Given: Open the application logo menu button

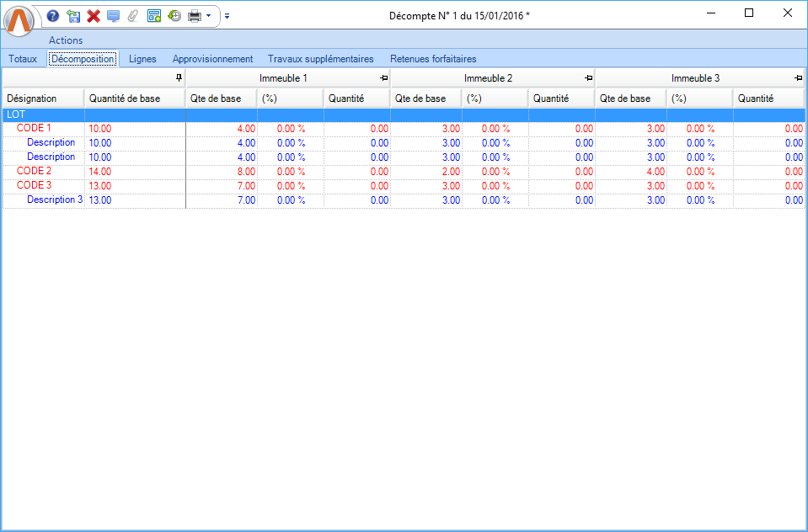Looking at the screenshot, I should (x=20, y=20).
